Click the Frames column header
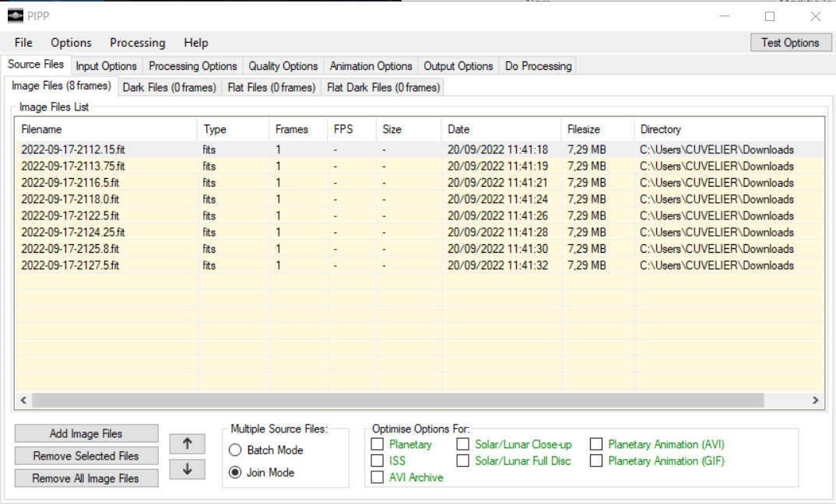The image size is (836, 504). pyautogui.click(x=299, y=129)
